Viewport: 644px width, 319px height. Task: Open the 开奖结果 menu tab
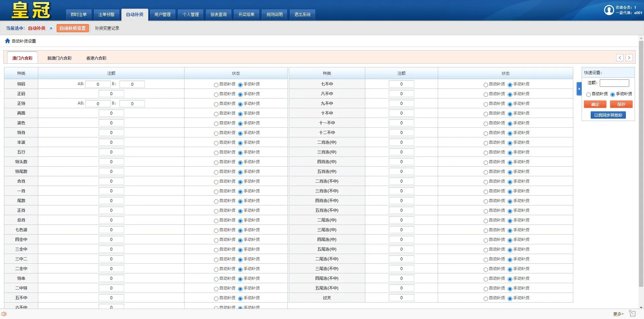(x=246, y=14)
